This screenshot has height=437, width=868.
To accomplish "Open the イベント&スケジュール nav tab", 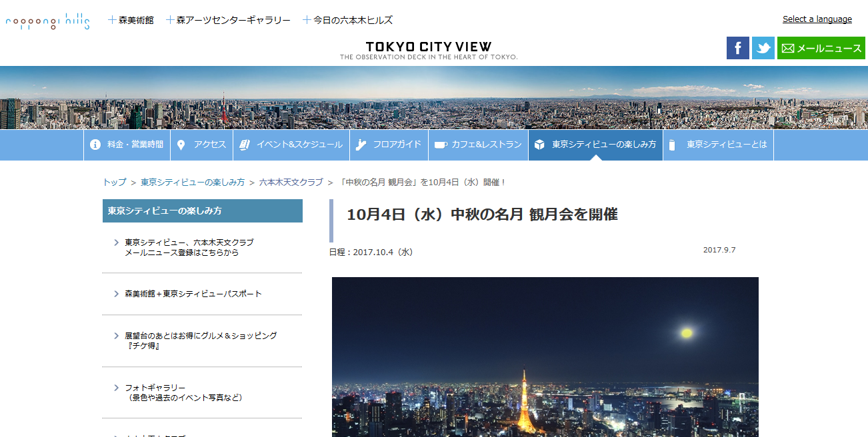I will tap(291, 145).
